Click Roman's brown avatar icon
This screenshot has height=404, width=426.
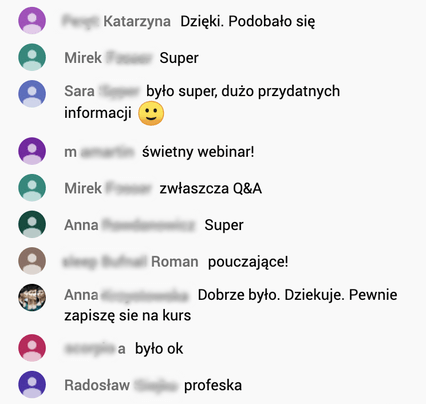coord(32,261)
